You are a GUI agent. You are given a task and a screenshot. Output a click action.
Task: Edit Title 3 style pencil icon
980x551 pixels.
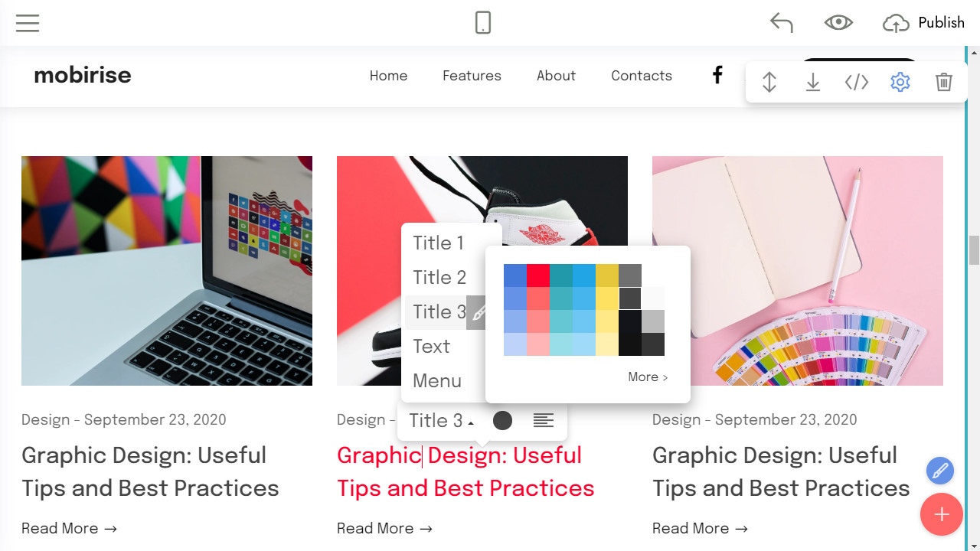point(478,312)
